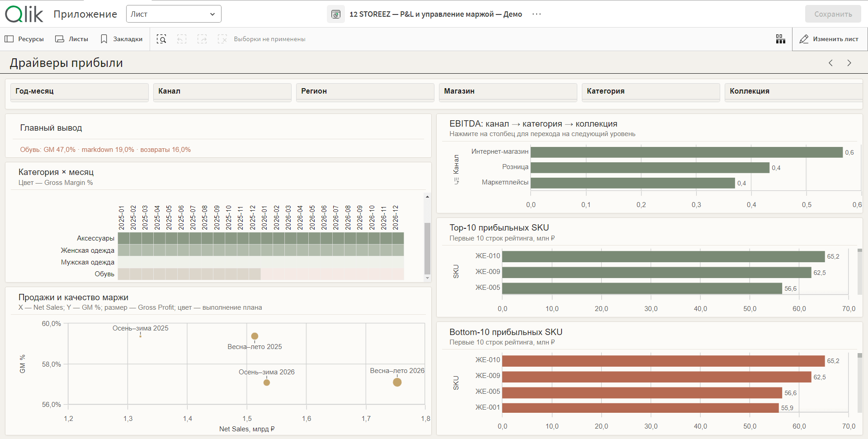
Task: Open the three-dot more options menu
Action: click(537, 14)
